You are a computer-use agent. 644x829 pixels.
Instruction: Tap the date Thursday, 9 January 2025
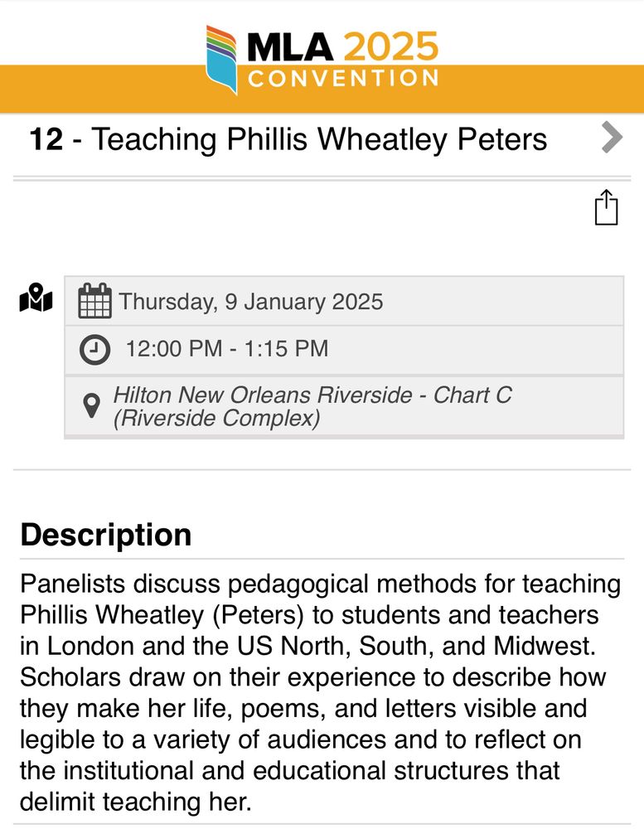(249, 302)
